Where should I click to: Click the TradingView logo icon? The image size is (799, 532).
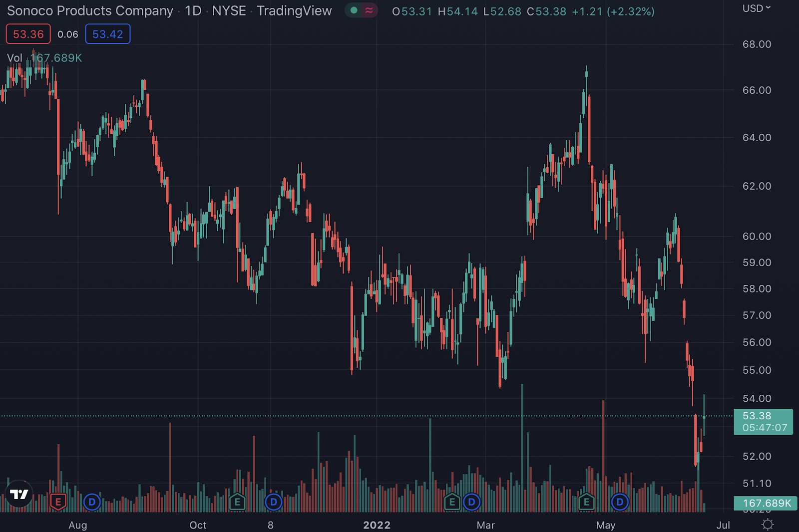point(19,494)
